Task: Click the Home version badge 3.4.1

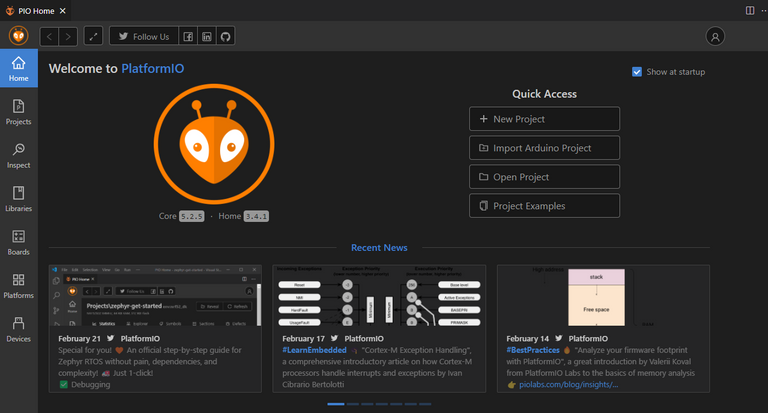Action: [256, 216]
